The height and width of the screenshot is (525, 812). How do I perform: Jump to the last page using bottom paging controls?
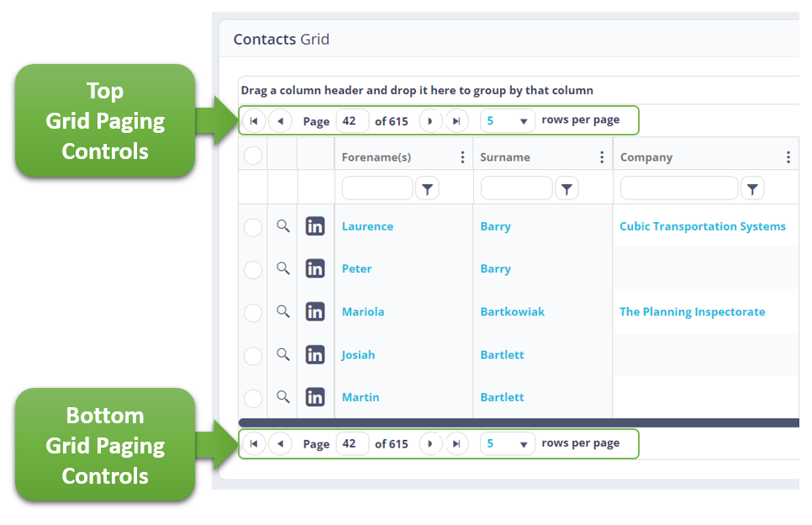click(x=456, y=443)
